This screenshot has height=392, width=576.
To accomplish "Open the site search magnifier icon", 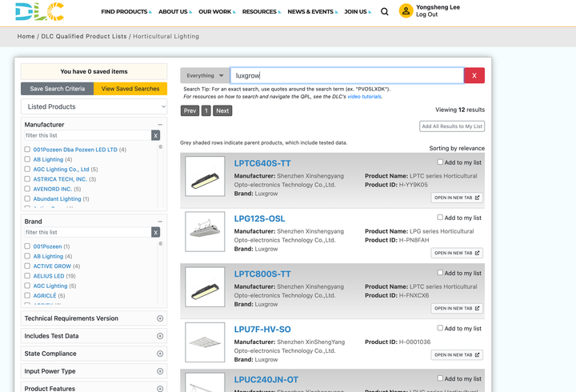I will tap(384, 12).
